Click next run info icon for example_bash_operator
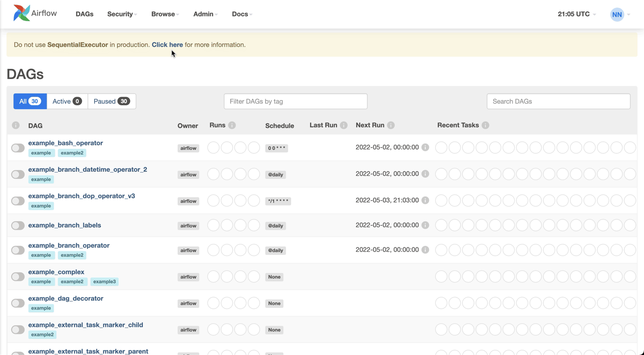Screen dimensions: 644x355 click(425, 147)
